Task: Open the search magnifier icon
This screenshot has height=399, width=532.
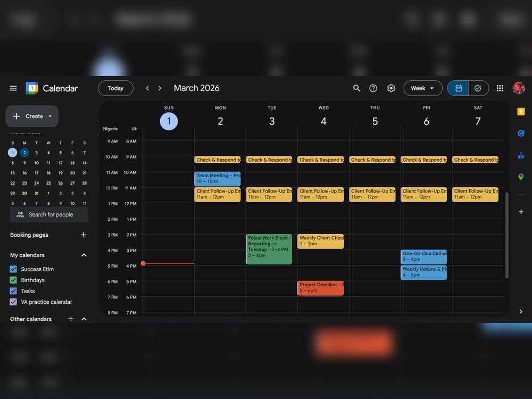Action: coord(356,88)
